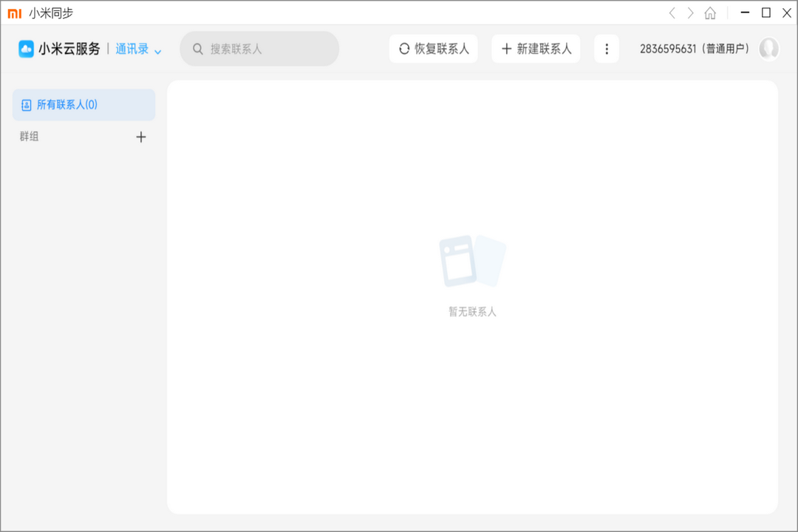
Task: Open the three-dot more options menu
Action: [606, 48]
